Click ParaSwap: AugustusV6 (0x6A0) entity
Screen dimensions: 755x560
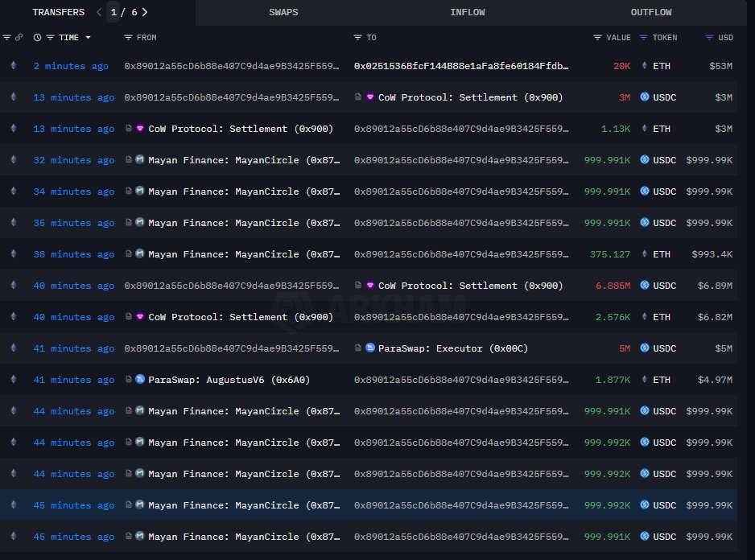[x=229, y=380]
